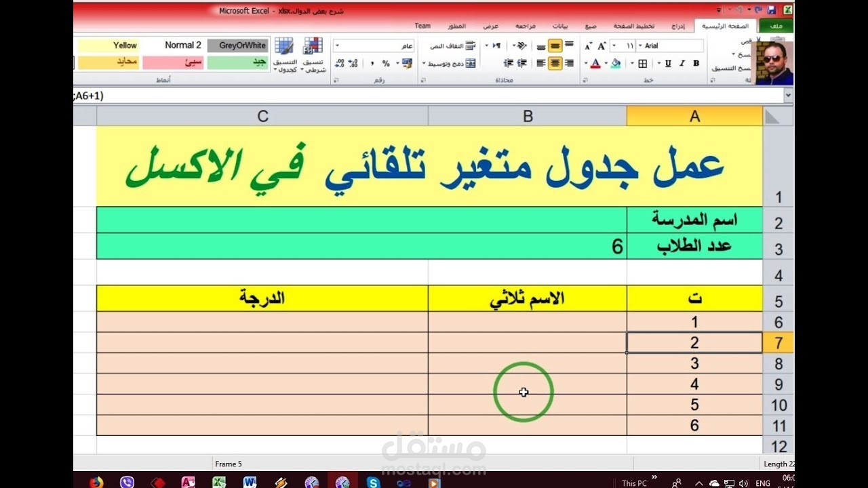The height and width of the screenshot is (488, 868).
Task: Click header cell الاسم ثلاثي
Action: pyautogui.click(x=528, y=298)
